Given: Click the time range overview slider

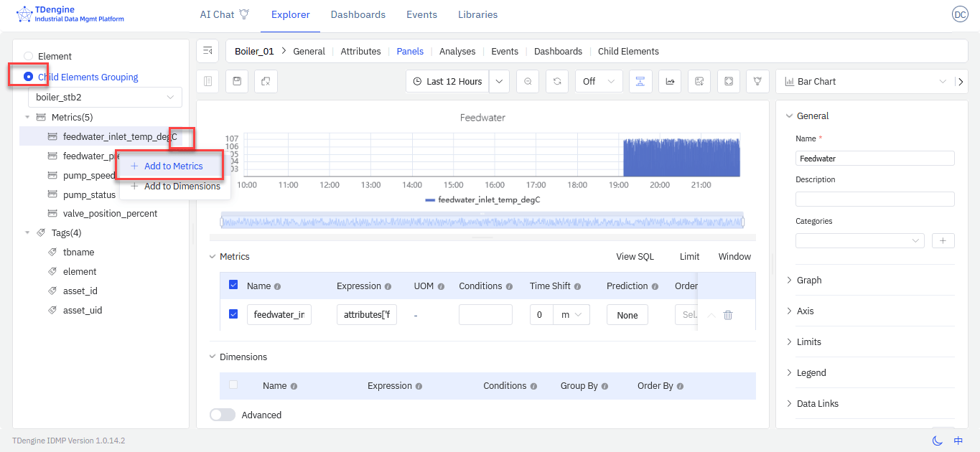Looking at the screenshot, I should pos(482,222).
